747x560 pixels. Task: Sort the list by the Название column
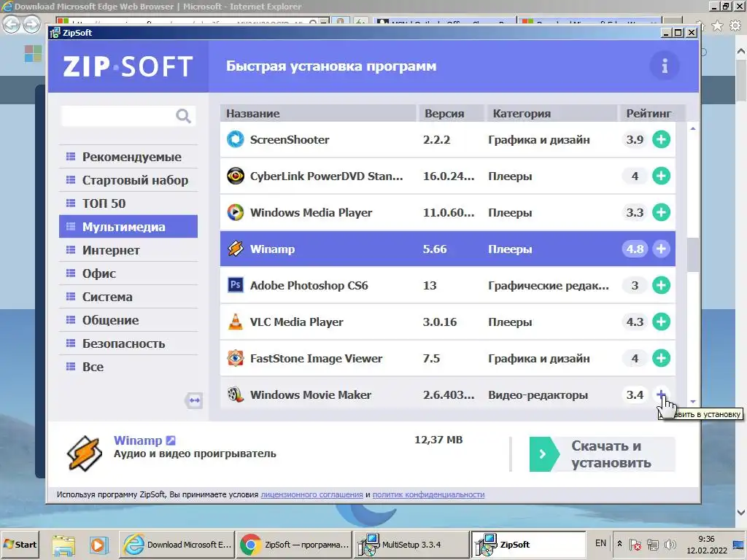coord(318,113)
